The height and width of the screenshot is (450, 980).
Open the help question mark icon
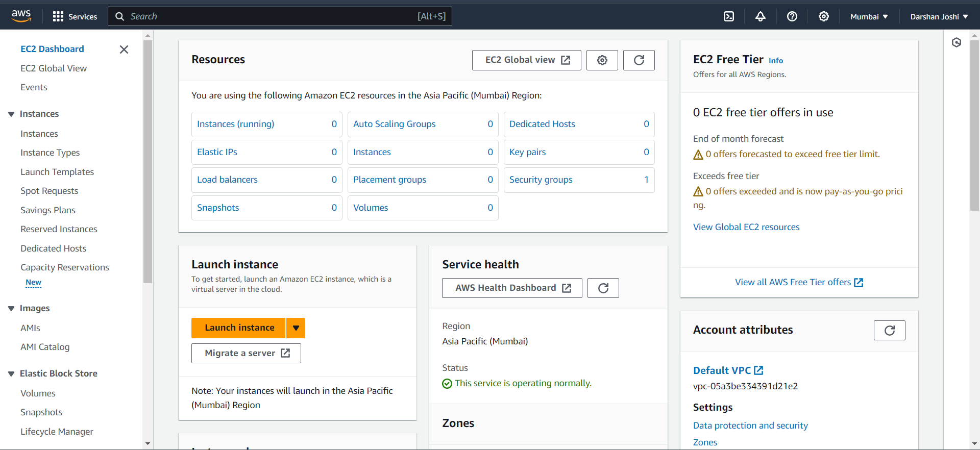[792, 16]
